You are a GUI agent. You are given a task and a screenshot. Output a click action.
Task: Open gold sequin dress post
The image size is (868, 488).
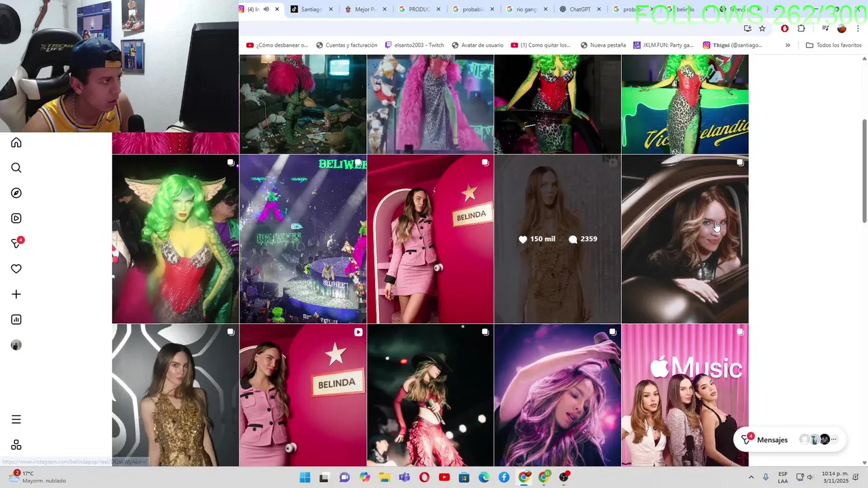coord(176,395)
